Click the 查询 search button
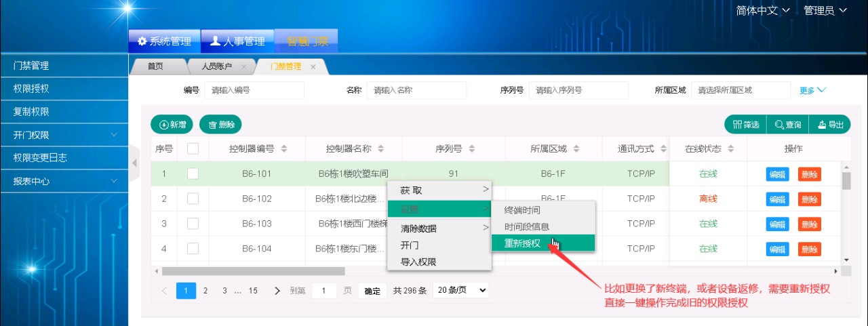 [x=787, y=125]
